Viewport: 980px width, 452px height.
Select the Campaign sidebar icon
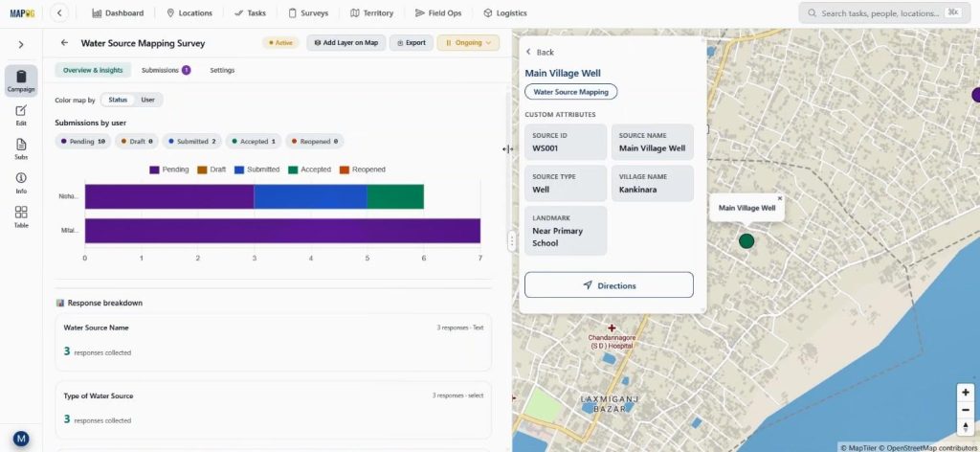21,81
